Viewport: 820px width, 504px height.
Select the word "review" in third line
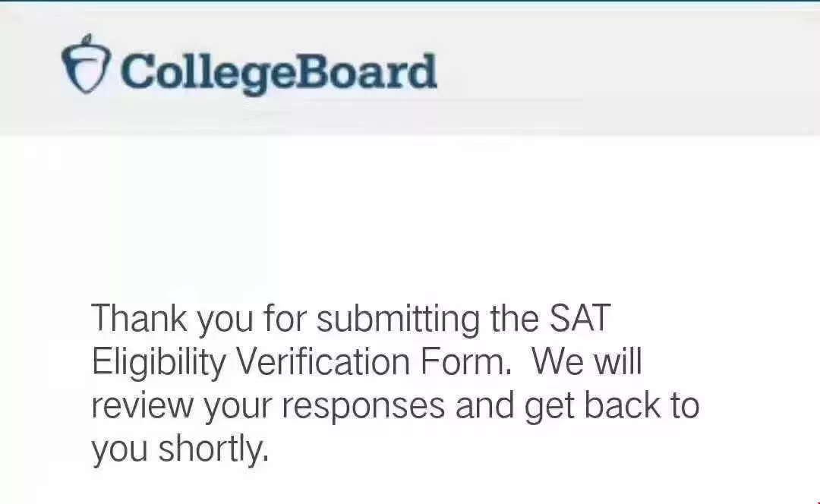pos(143,406)
